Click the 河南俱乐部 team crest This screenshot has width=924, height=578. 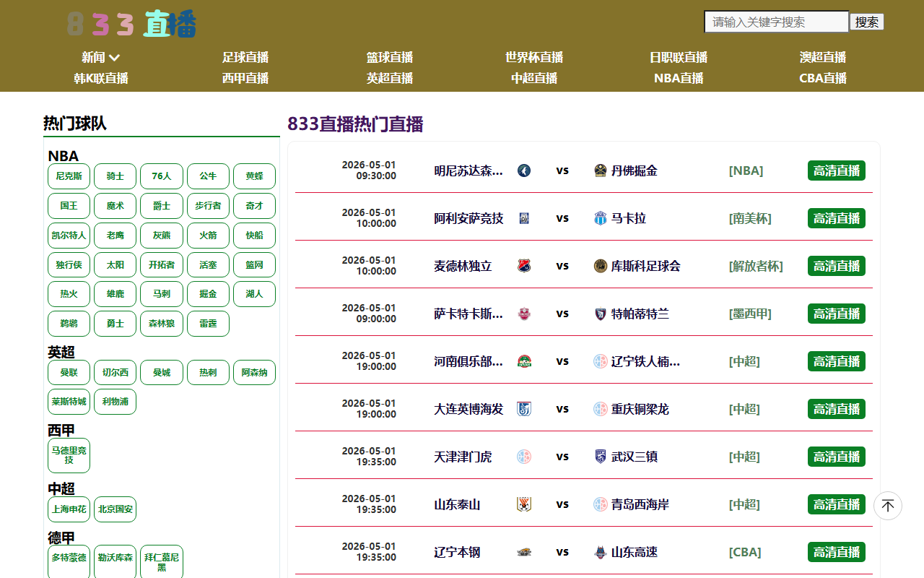tap(524, 361)
